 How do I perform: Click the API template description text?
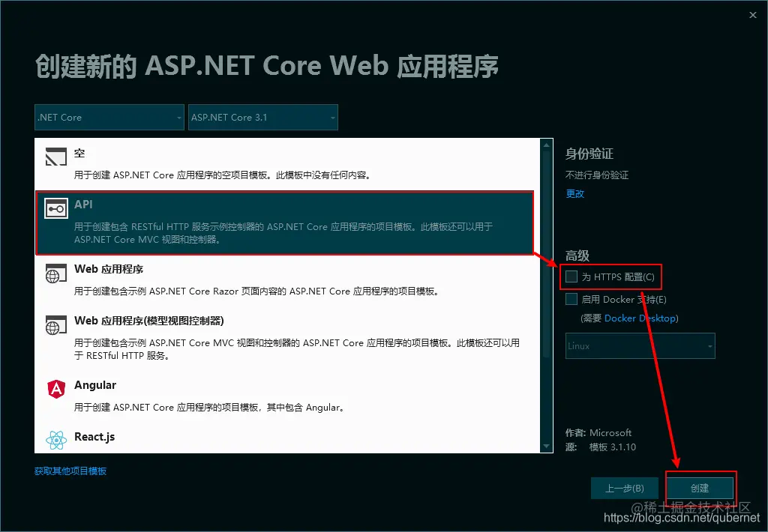tap(283, 233)
